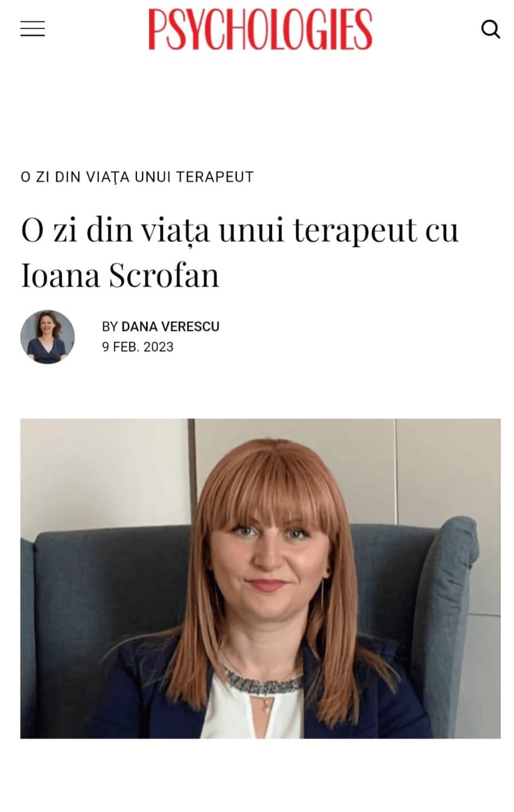This screenshot has width=514, height=812.
Task: Select the name 'Ioana Scrofan' in the headline
Action: 120,275
